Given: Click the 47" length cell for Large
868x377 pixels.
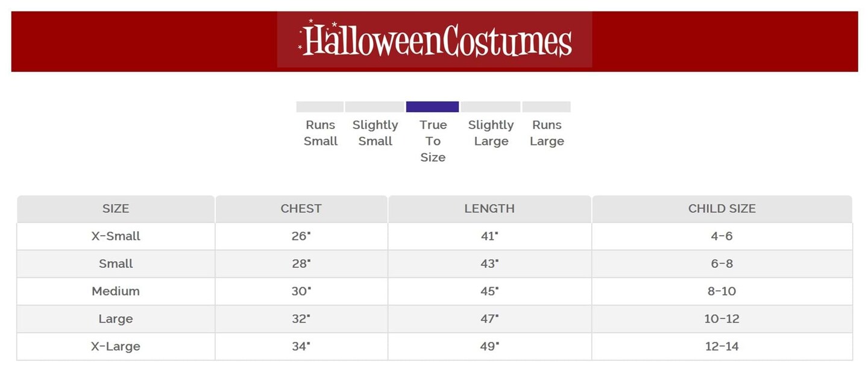Looking at the screenshot, I should (489, 319).
